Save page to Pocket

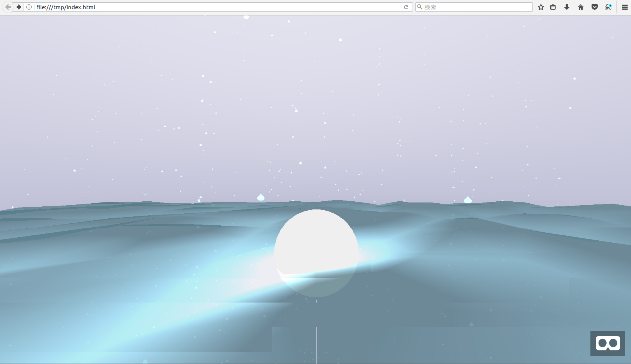click(x=595, y=7)
